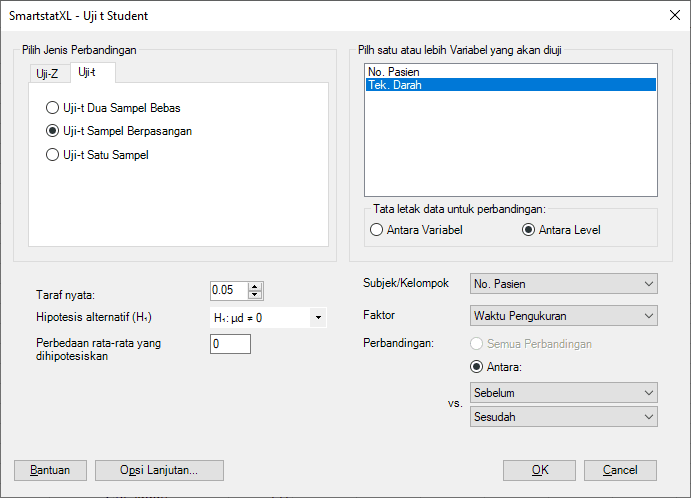
Task: Choose Antara Level data layout
Action: pyautogui.click(x=529, y=230)
